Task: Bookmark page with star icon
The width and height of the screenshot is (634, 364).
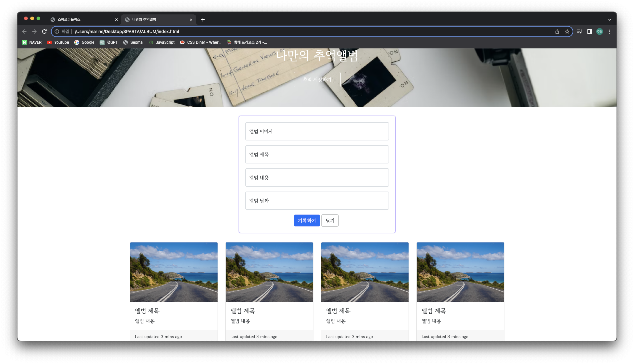Action: tap(567, 32)
